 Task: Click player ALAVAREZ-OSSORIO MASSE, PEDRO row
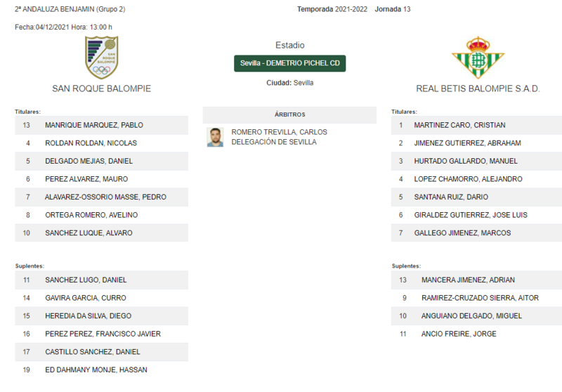pyautogui.click(x=101, y=197)
